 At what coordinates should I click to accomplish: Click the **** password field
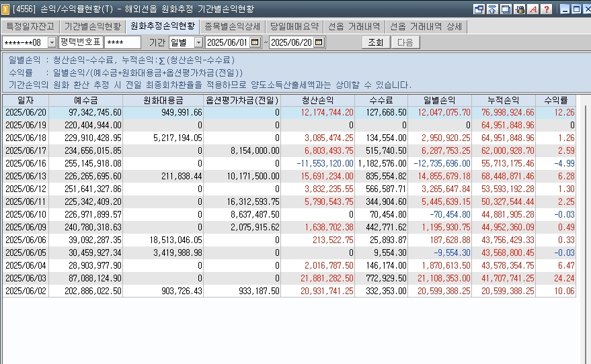click(122, 42)
